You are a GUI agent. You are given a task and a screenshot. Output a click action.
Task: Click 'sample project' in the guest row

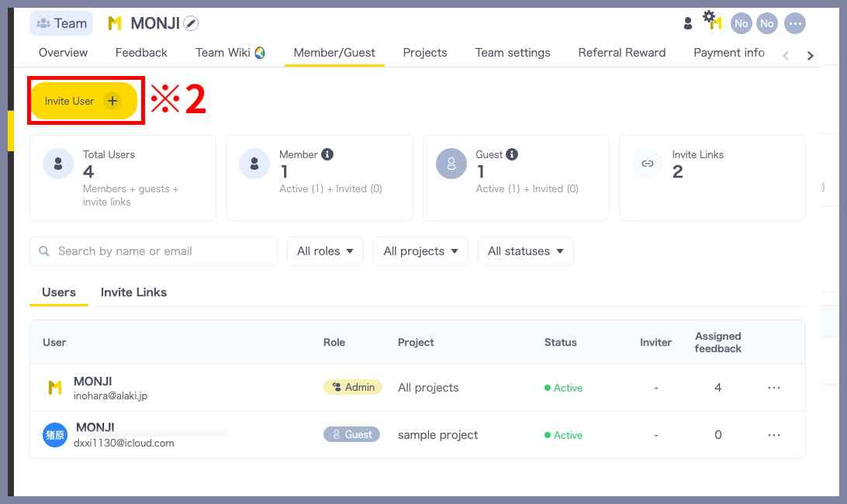(x=438, y=435)
